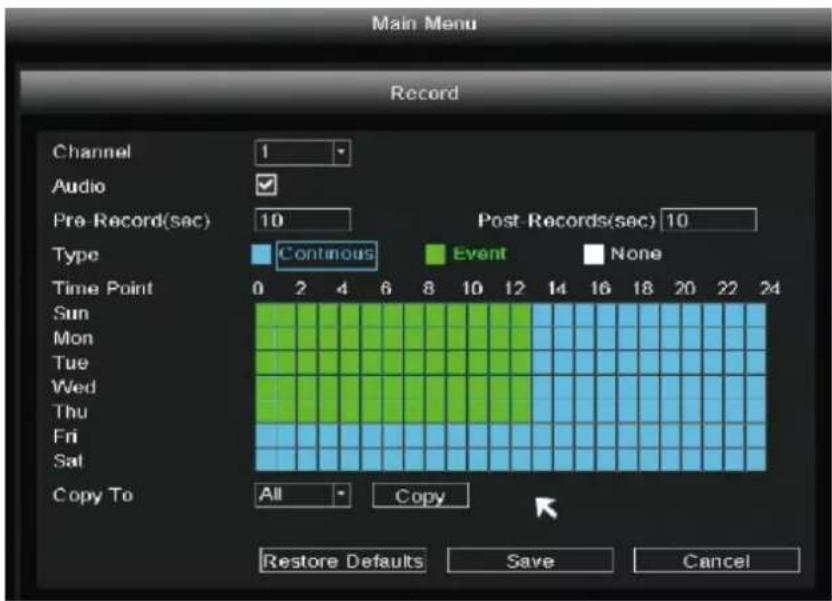832x601 pixels.
Task: Click the Copy button
Action: 420,495
